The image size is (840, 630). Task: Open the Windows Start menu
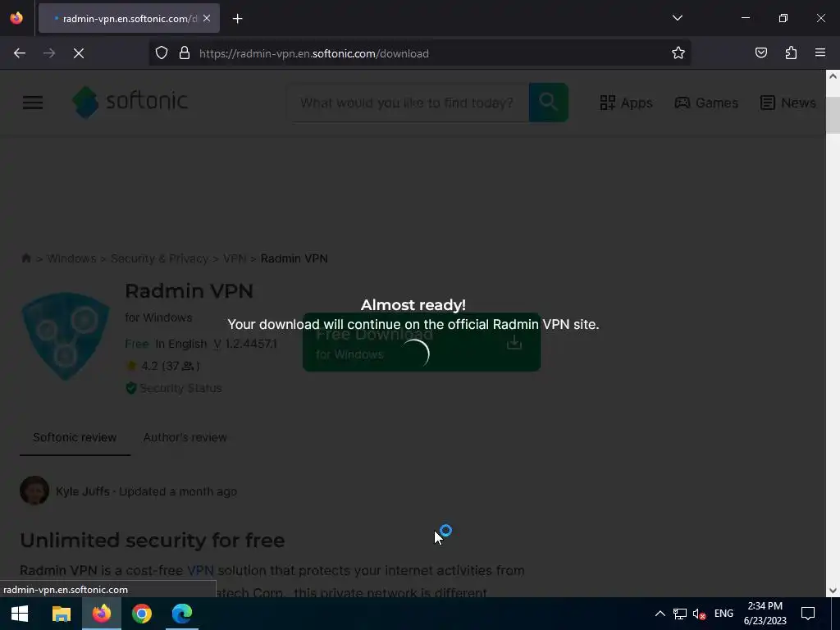click(x=20, y=614)
